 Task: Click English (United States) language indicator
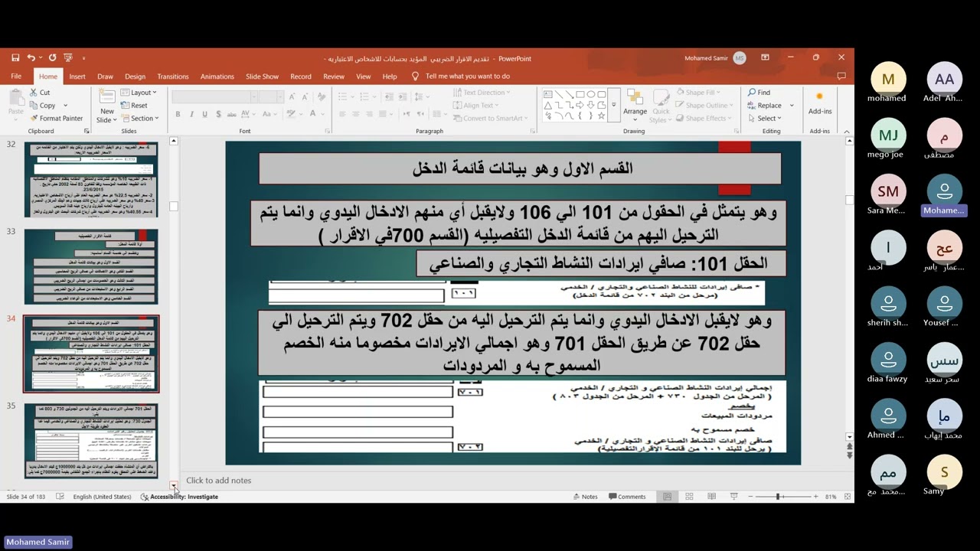point(102,497)
